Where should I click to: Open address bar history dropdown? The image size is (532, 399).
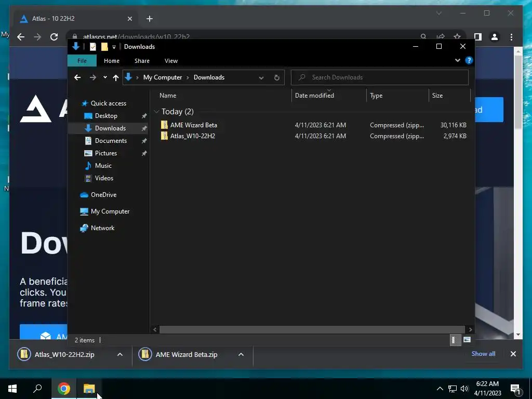(x=261, y=78)
